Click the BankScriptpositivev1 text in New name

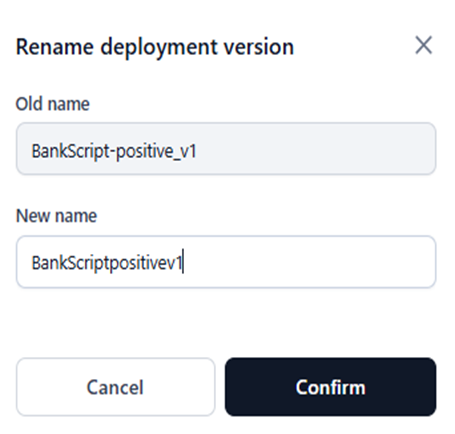tap(107, 263)
